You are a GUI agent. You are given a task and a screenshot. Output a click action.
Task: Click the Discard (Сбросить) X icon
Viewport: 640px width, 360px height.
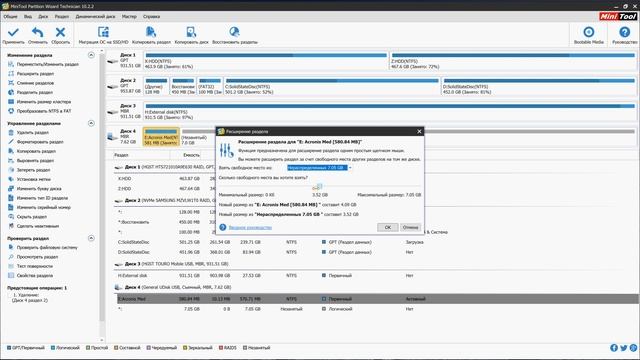(x=60, y=32)
